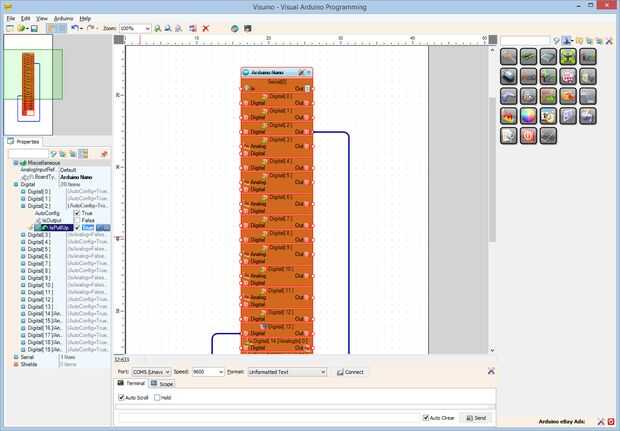This screenshot has height=431, width=620.
Task: Expand the Shields property node
Action: click(16, 364)
